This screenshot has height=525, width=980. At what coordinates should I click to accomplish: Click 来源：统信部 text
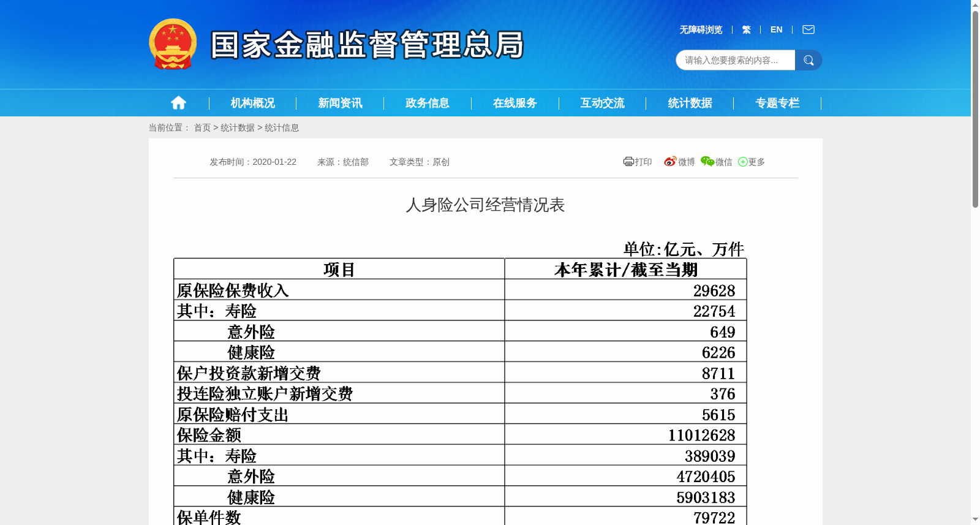(343, 162)
